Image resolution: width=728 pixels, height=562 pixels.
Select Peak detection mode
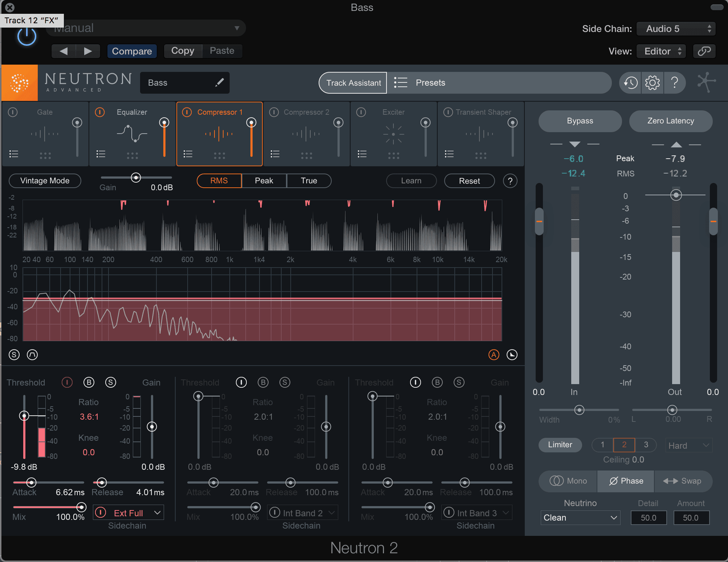[x=264, y=181]
